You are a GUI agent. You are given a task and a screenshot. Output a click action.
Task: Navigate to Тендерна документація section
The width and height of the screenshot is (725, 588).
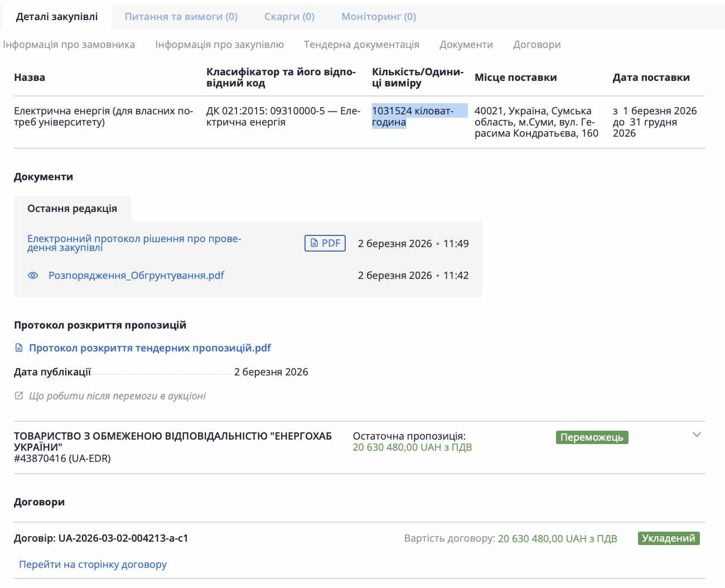361,45
